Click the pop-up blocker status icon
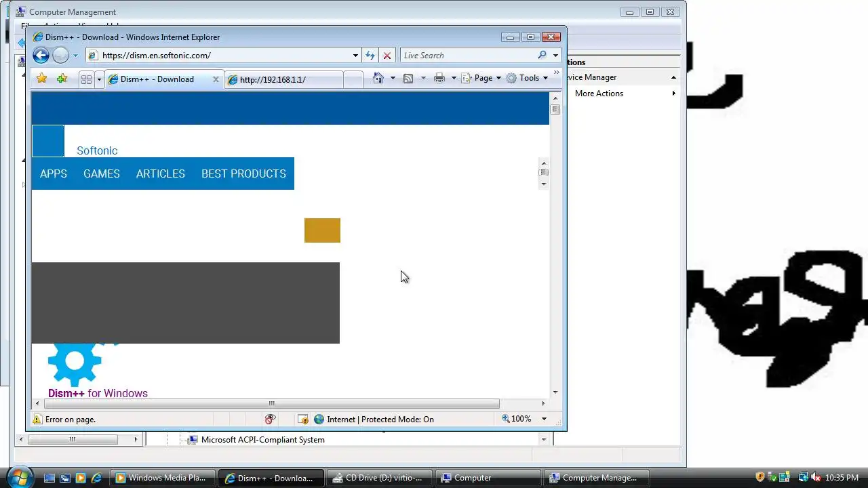This screenshot has width=868, height=488. click(x=270, y=420)
